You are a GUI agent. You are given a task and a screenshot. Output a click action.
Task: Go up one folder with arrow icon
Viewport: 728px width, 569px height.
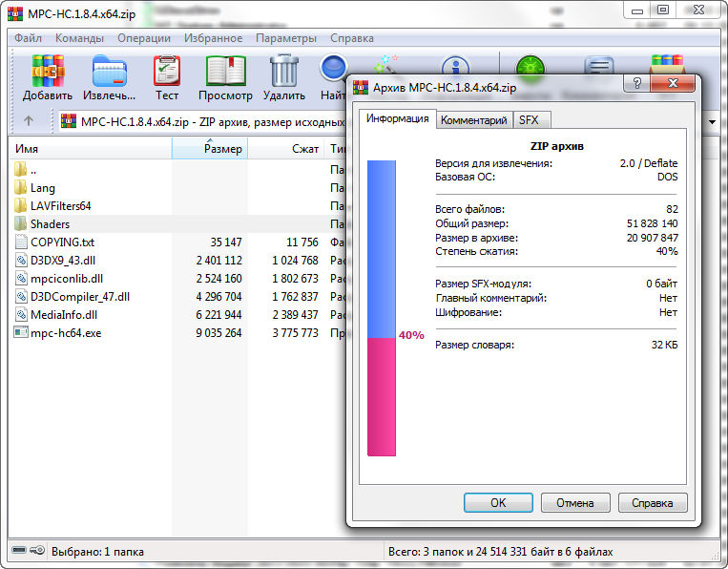coord(29,121)
